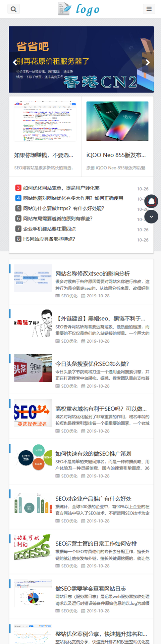Open article 网站名称修改对seo的影响分析
The height and width of the screenshot is (644, 161).
[93, 274]
